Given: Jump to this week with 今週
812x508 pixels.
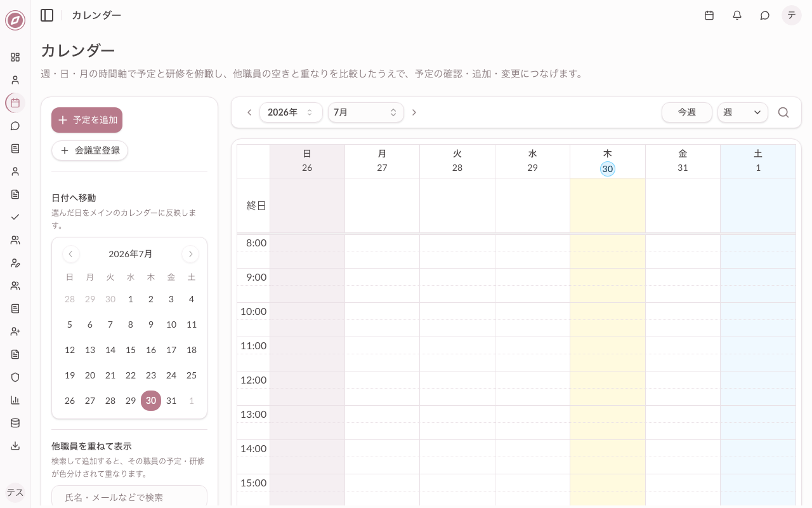Looking at the screenshot, I should click(687, 112).
